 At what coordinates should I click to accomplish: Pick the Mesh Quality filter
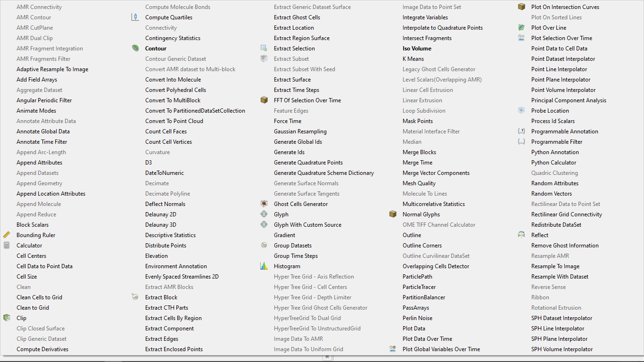[x=419, y=183]
